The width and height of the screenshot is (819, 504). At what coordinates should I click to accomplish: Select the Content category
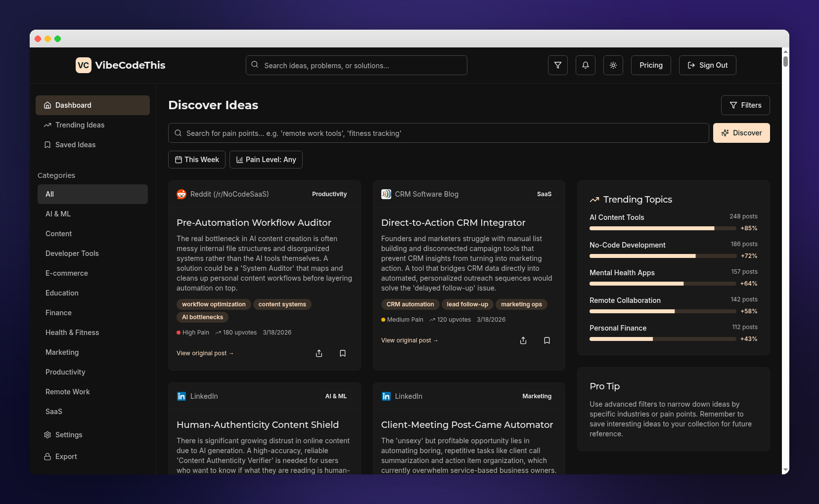point(92,234)
